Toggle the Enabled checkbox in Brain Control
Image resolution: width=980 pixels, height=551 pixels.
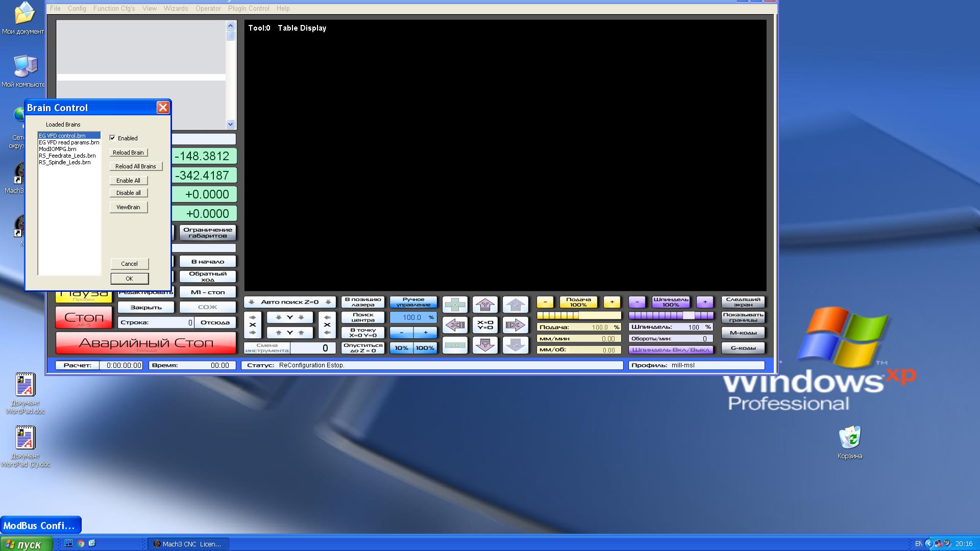[x=113, y=138]
